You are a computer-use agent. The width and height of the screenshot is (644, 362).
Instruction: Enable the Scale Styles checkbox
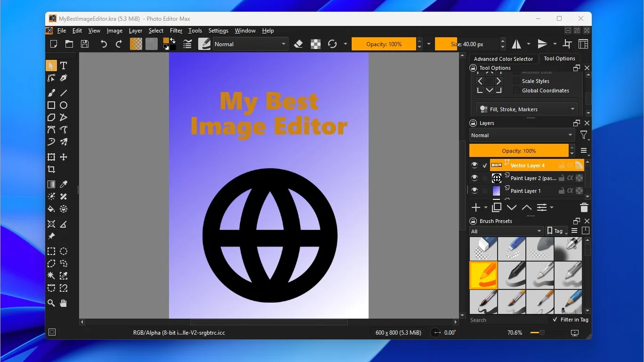click(516, 81)
